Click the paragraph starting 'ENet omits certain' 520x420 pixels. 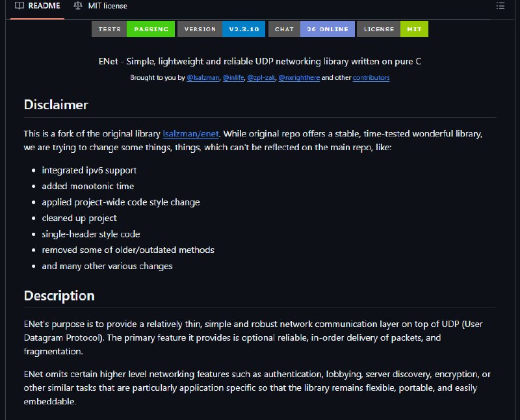pyautogui.click(x=257, y=388)
